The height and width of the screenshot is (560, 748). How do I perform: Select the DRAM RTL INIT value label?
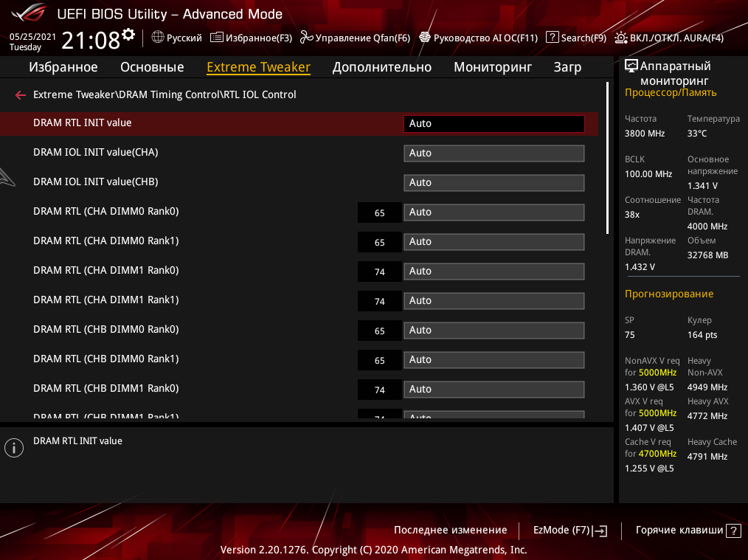82,122
